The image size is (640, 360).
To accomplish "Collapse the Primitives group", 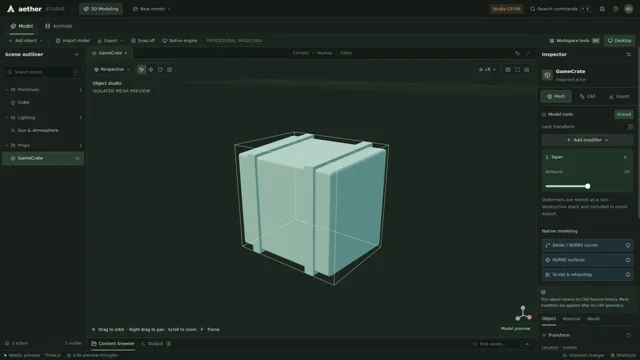I will point(7,90).
